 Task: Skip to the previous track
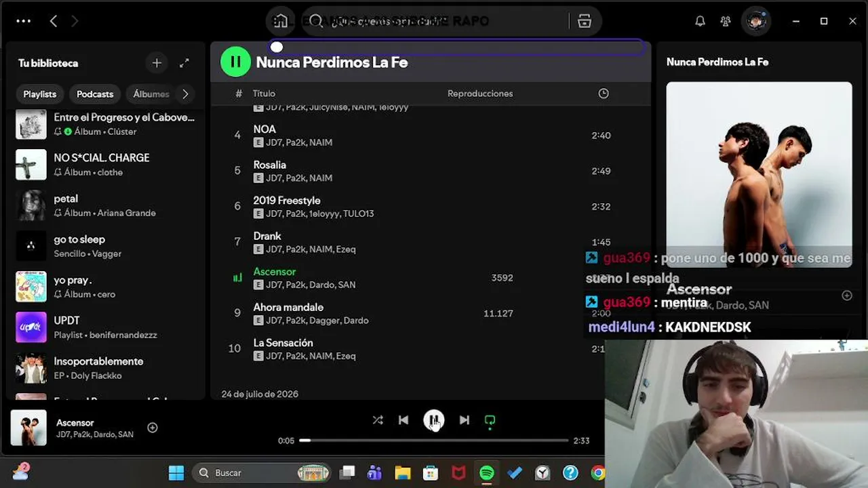pyautogui.click(x=403, y=420)
